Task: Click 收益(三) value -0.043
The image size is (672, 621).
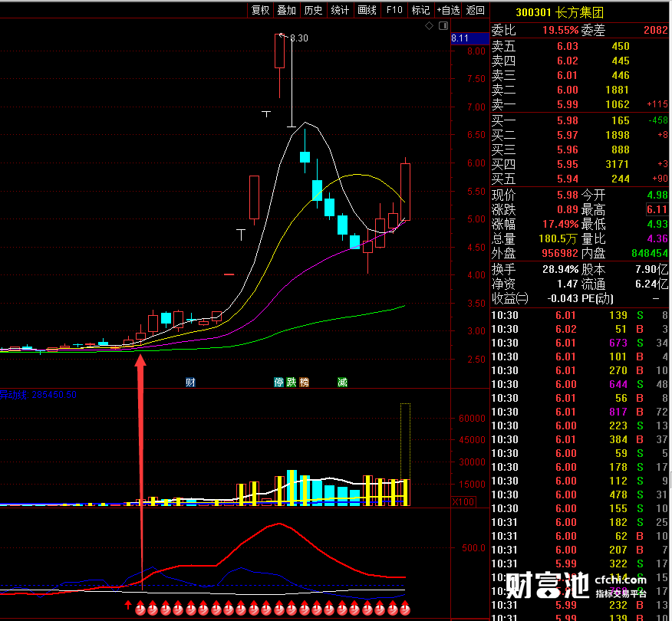Action: (562, 298)
